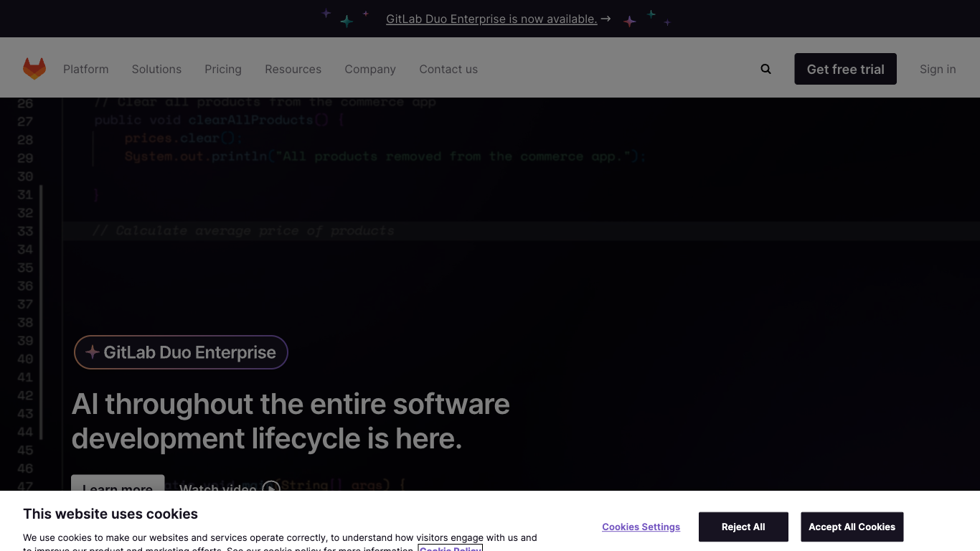Screen dimensions: 980x551
Task: Click Accept All Cookies button
Action: click(852, 527)
